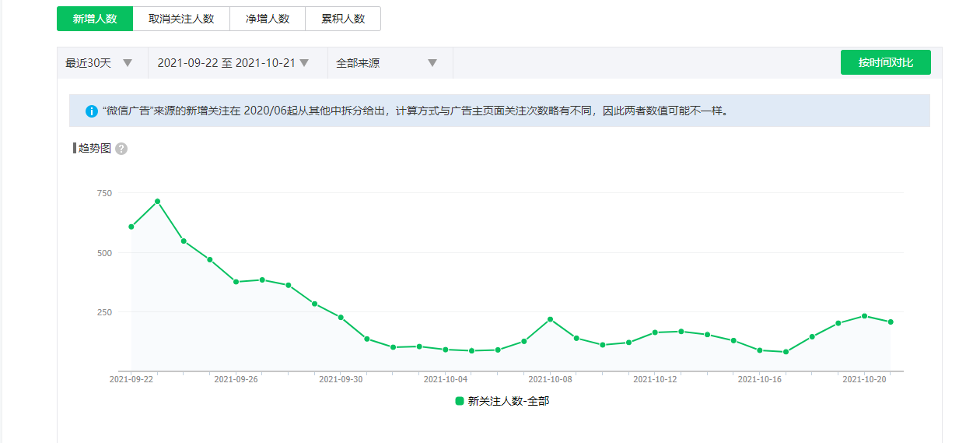Click the help question mark beside 趋势图
Viewport: 980px width, 443px height.
click(121, 149)
